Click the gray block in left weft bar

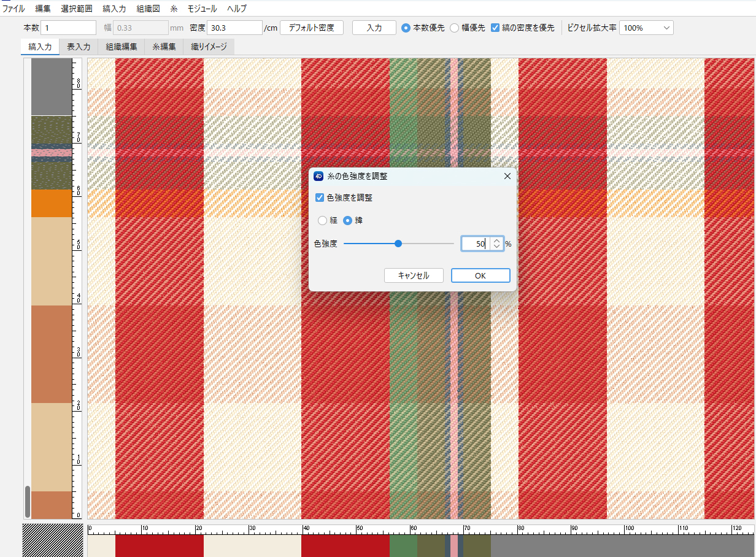(52, 86)
